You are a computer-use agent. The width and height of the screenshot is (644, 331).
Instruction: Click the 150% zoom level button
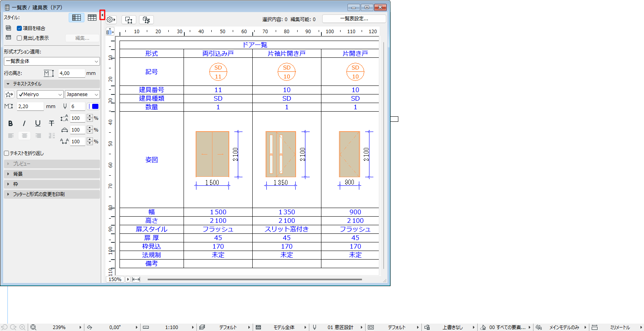click(x=115, y=279)
